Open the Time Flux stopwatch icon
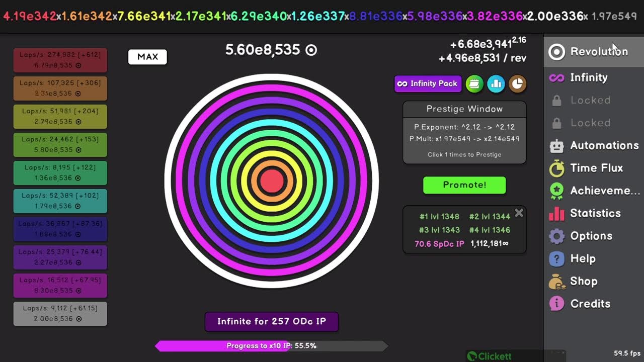Image resolution: width=644 pixels, height=362 pixels. [556, 168]
